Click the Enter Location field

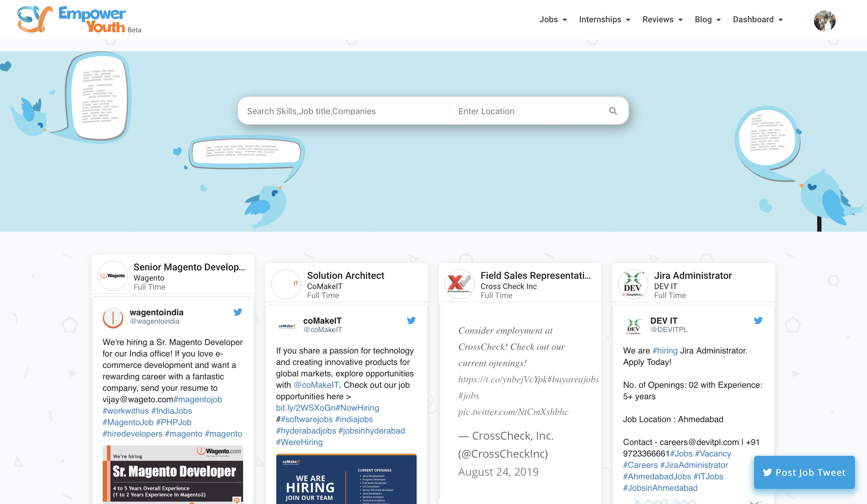pos(526,111)
